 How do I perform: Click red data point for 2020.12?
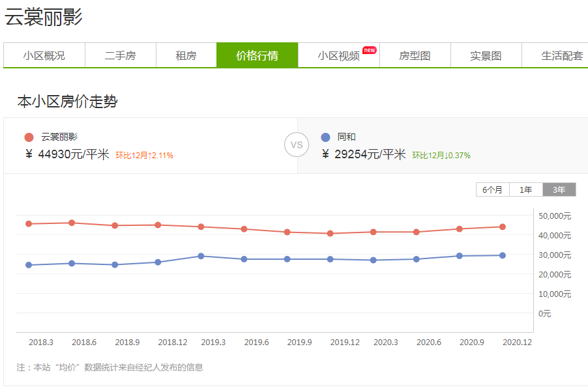pos(503,227)
